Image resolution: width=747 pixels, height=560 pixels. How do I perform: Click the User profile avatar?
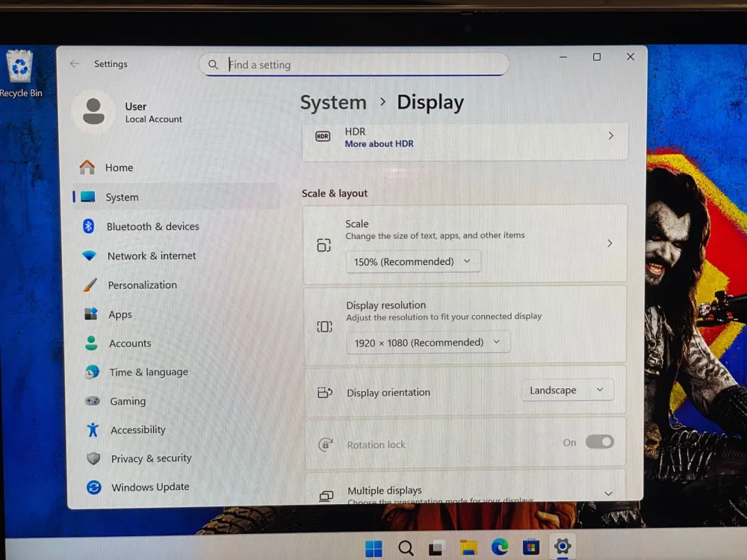(x=93, y=111)
